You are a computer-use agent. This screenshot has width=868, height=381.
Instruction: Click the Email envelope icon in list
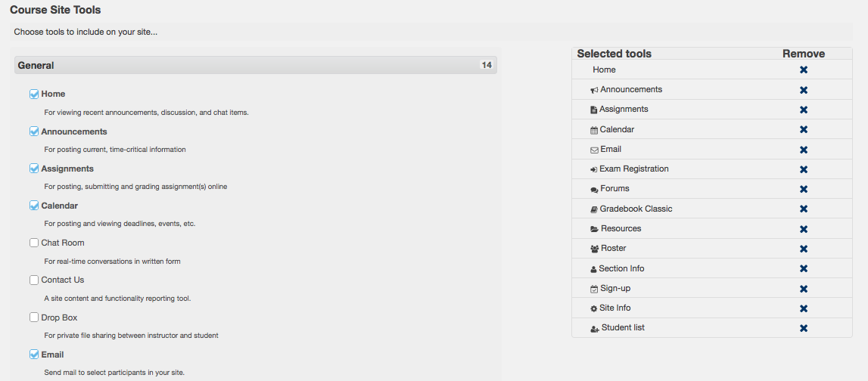(x=594, y=150)
